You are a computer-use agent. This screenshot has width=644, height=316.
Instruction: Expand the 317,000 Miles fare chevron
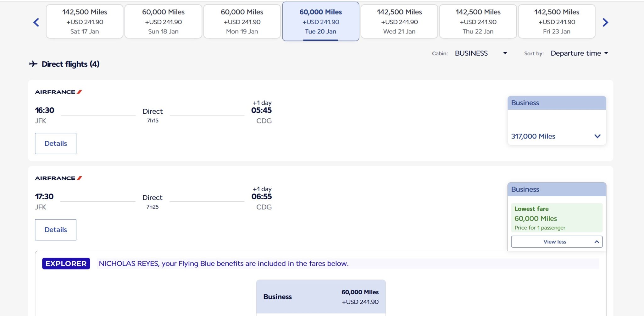pyautogui.click(x=597, y=136)
